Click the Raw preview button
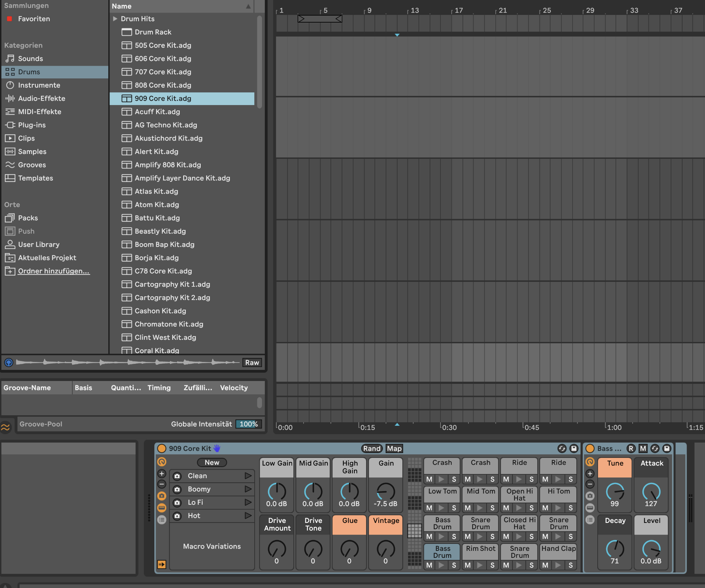The height and width of the screenshot is (588, 705). point(252,363)
